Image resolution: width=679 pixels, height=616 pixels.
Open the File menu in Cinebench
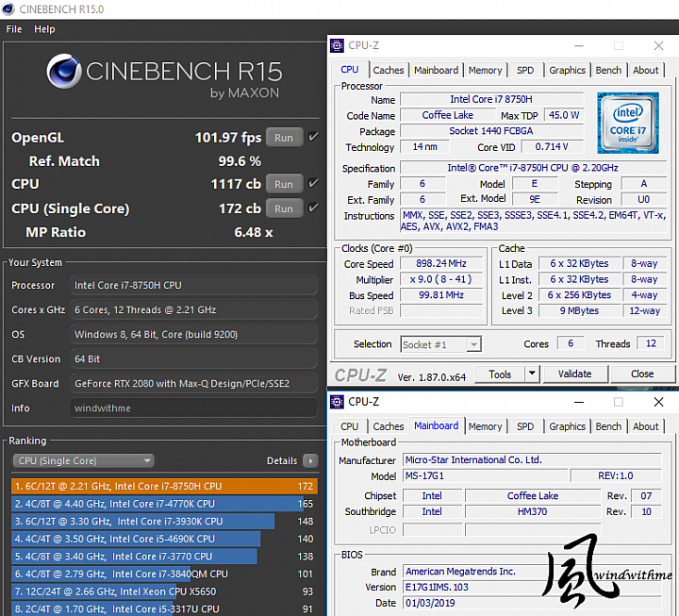(14, 29)
